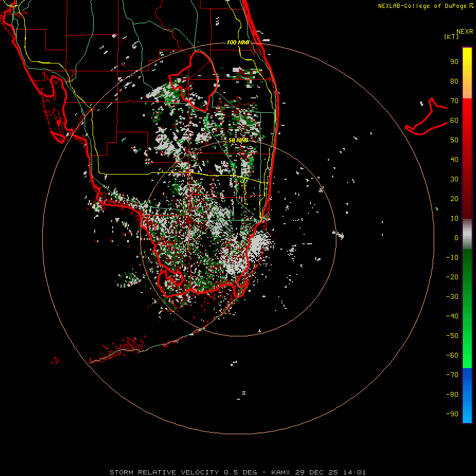
Task: Click the -80 value on the velocity scale
Action: [452, 395]
